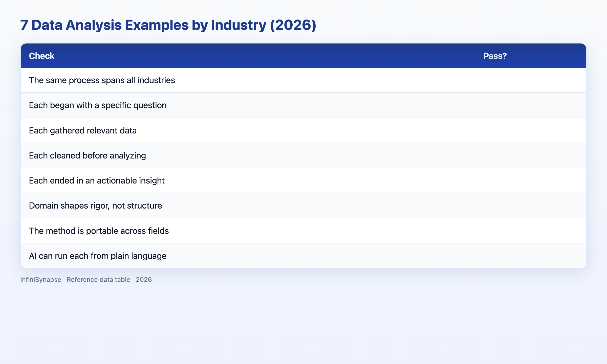This screenshot has width=607, height=364.
Task: Select row 'AI can run each from plain language'
Action: click(303, 256)
